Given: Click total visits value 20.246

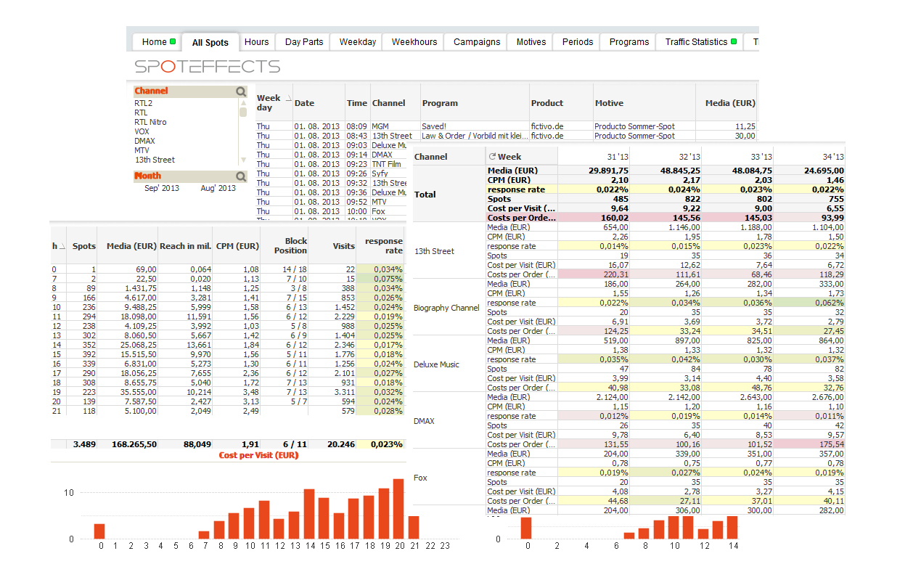Looking at the screenshot, I should 333,444.
